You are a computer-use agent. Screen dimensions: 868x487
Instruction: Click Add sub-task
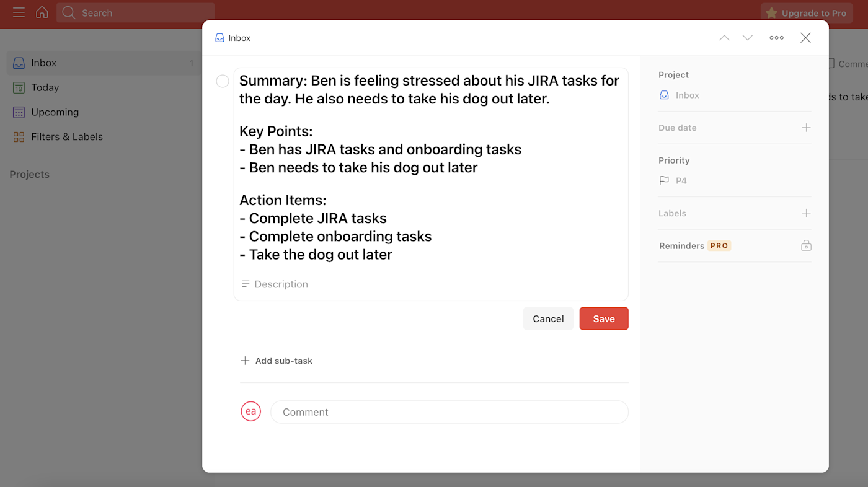[277, 361]
